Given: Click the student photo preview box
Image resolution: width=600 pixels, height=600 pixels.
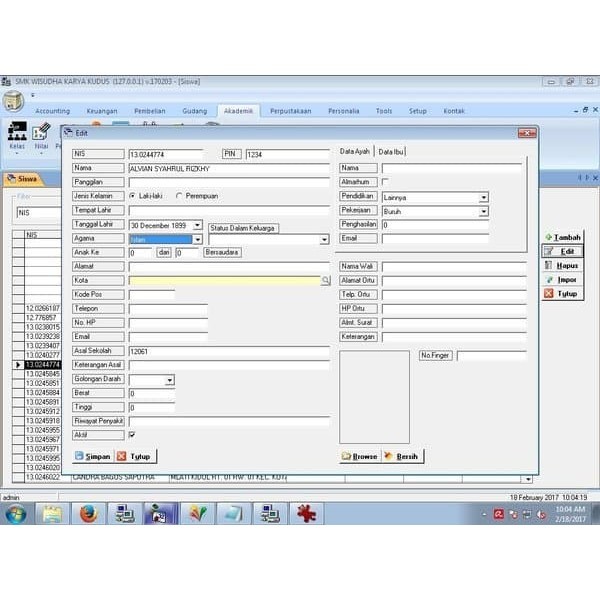Looking at the screenshot, I should tap(374, 397).
